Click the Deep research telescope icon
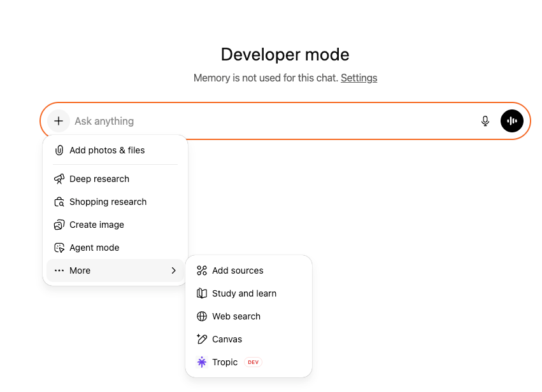This screenshot has height=392, width=542. [59, 179]
